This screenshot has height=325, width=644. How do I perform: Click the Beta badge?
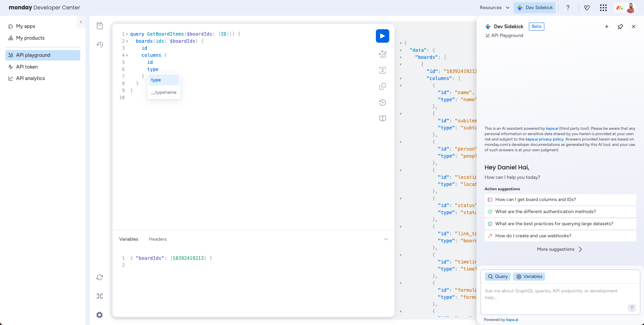[536, 27]
